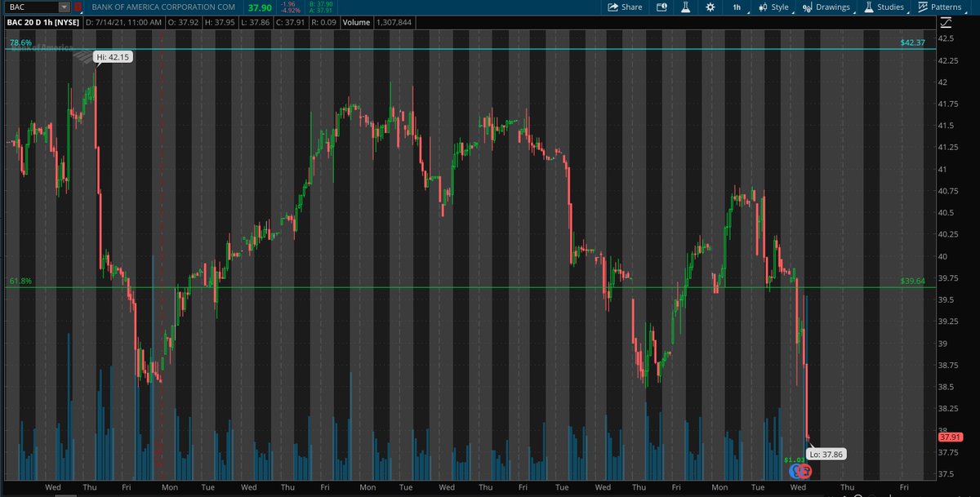Expand the symbol selector dropdown arrow
This screenshot has height=497, width=980.
(65, 7)
